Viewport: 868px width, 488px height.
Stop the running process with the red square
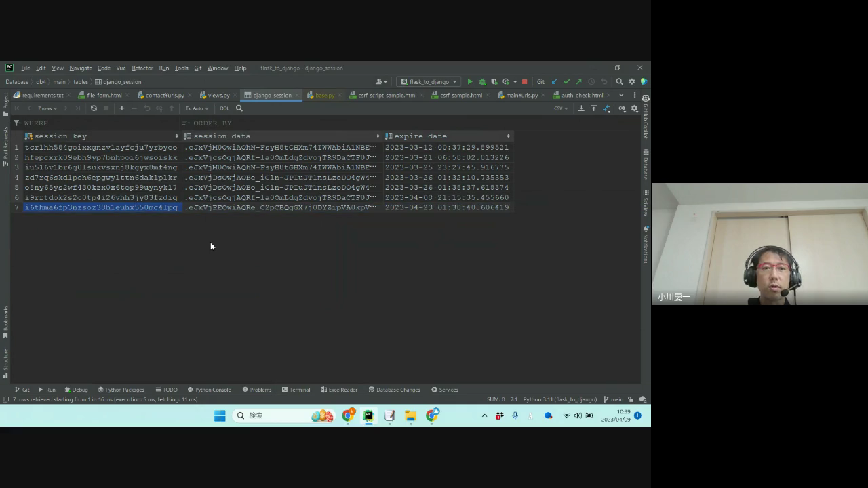coord(524,82)
